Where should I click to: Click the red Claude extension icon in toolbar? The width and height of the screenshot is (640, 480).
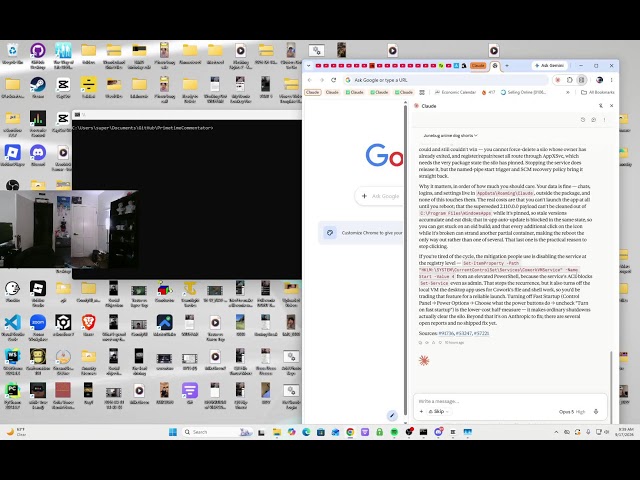[558, 80]
